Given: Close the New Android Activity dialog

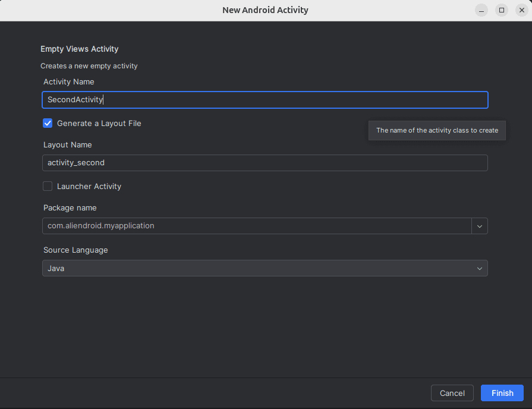Looking at the screenshot, I should 522,10.
